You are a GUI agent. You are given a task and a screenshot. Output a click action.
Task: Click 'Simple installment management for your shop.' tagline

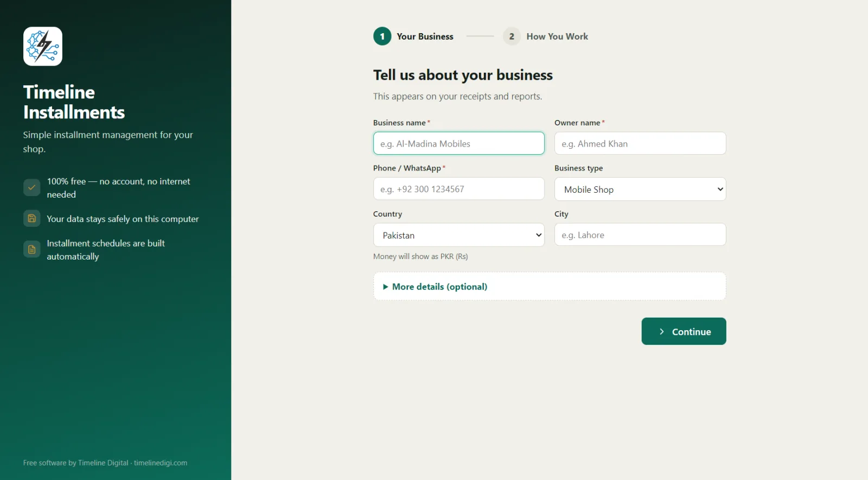pos(108,142)
